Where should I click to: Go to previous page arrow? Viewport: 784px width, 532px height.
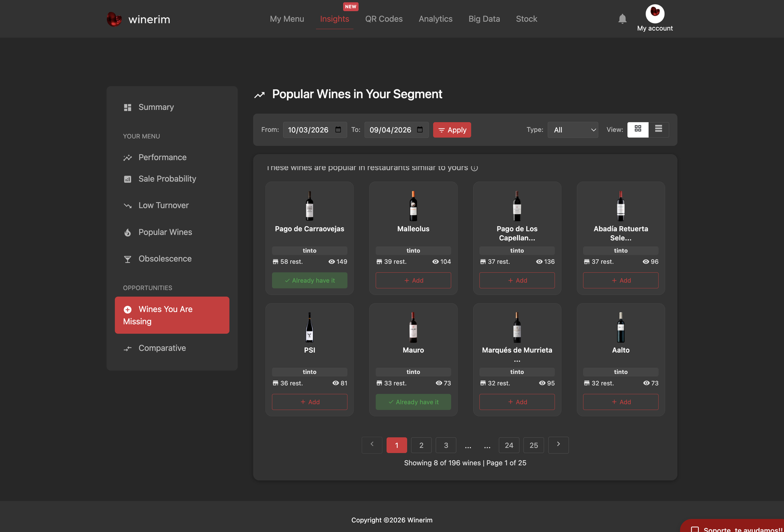(372, 445)
